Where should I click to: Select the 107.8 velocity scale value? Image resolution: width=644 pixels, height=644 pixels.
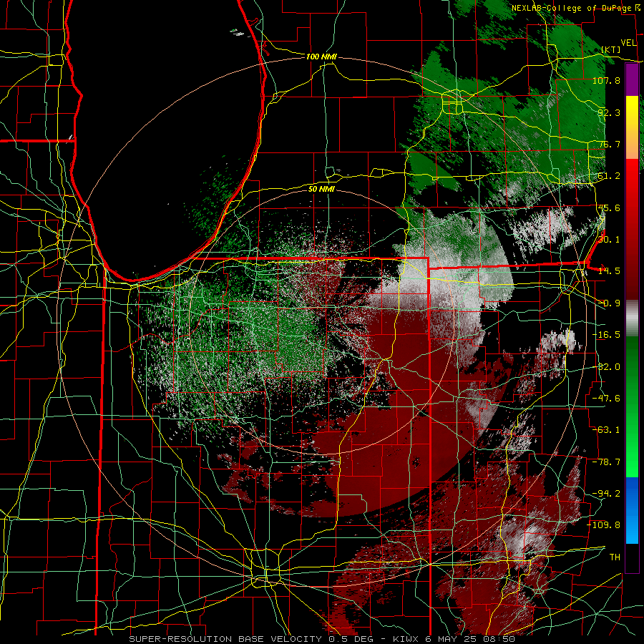pyautogui.click(x=606, y=80)
